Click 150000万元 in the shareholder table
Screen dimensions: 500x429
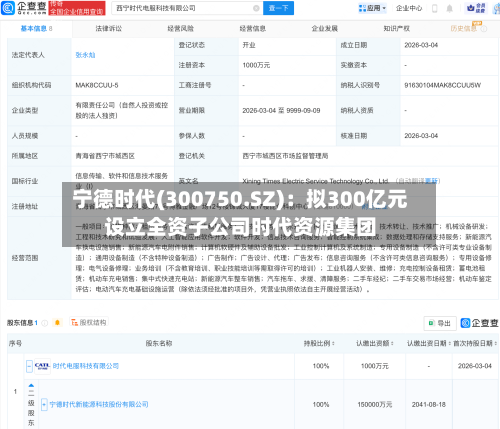(375, 405)
